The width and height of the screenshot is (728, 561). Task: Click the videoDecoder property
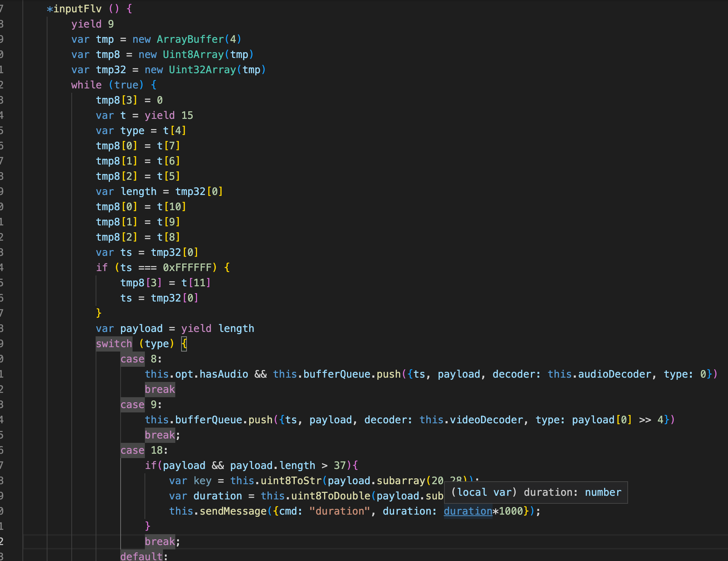point(486,420)
